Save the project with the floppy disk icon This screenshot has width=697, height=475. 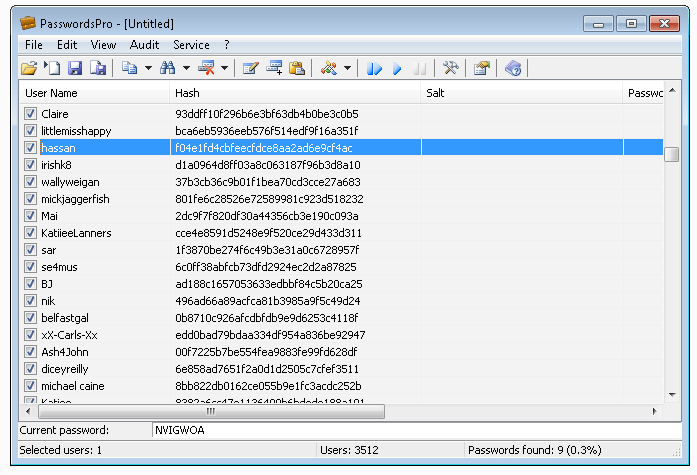pos(75,68)
